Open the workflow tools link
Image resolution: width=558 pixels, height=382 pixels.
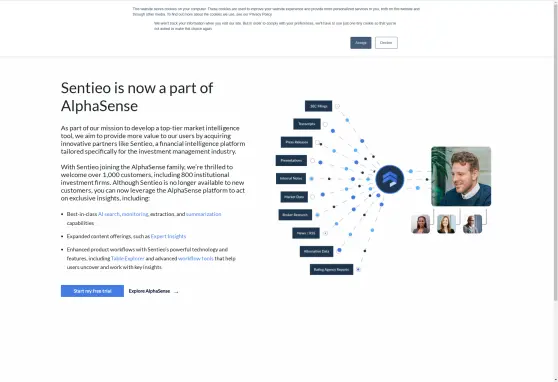pos(196,258)
